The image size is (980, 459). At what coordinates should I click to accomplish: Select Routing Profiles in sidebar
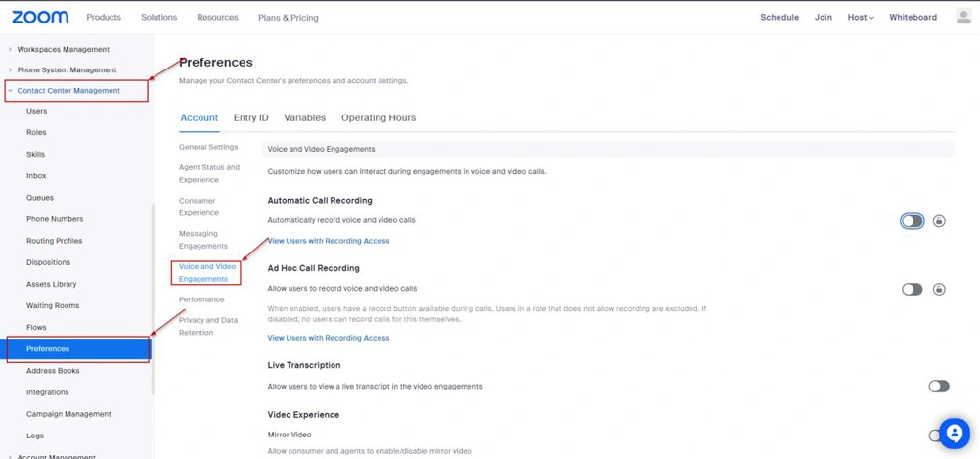54,241
